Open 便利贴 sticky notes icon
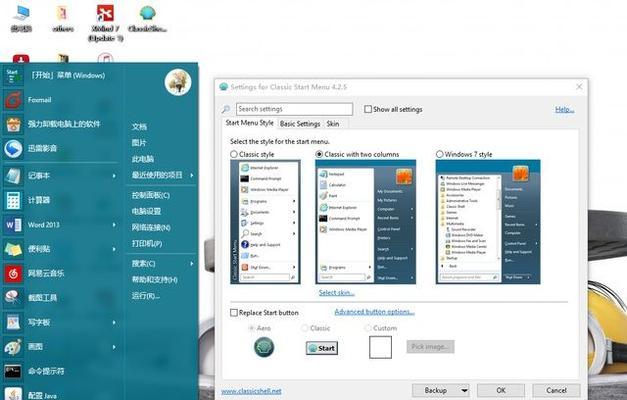 coord(13,249)
